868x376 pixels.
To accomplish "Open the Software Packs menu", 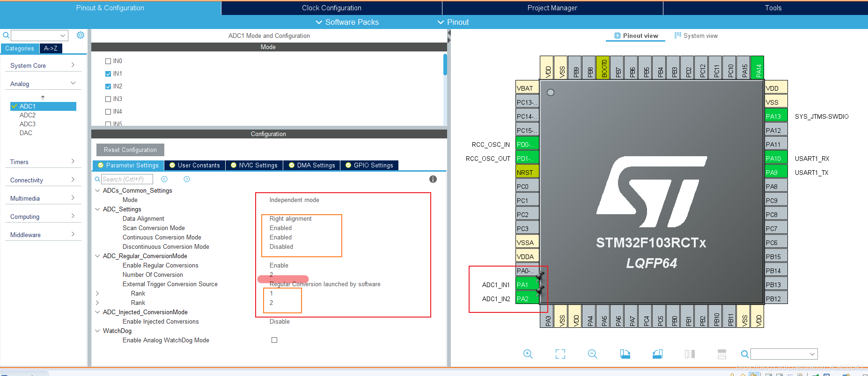I will pos(347,22).
